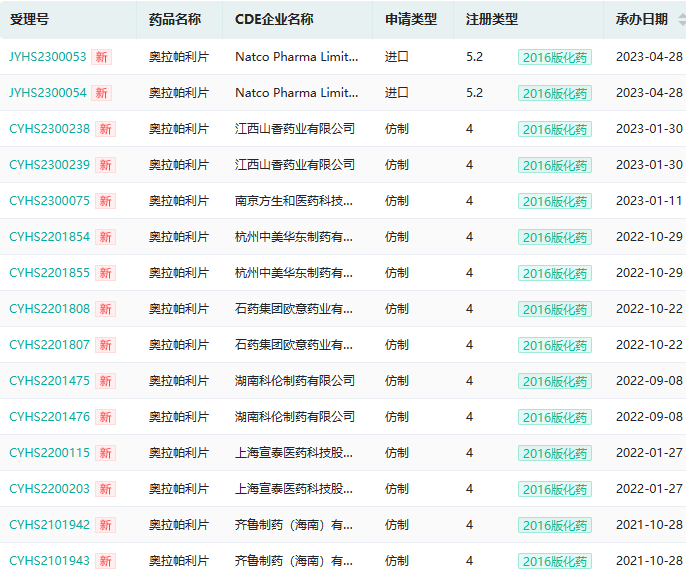
Task: Click the 新 badge next to CYHS2201475
Action: pos(105,381)
